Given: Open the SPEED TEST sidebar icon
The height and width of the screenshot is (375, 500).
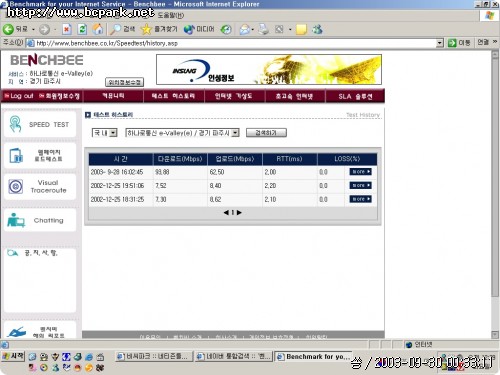Looking at the screenshot, I should [15, 124].
